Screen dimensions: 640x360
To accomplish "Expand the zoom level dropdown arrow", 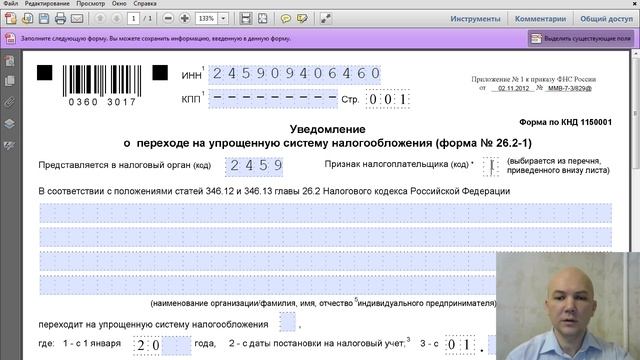I will [223, 18].
